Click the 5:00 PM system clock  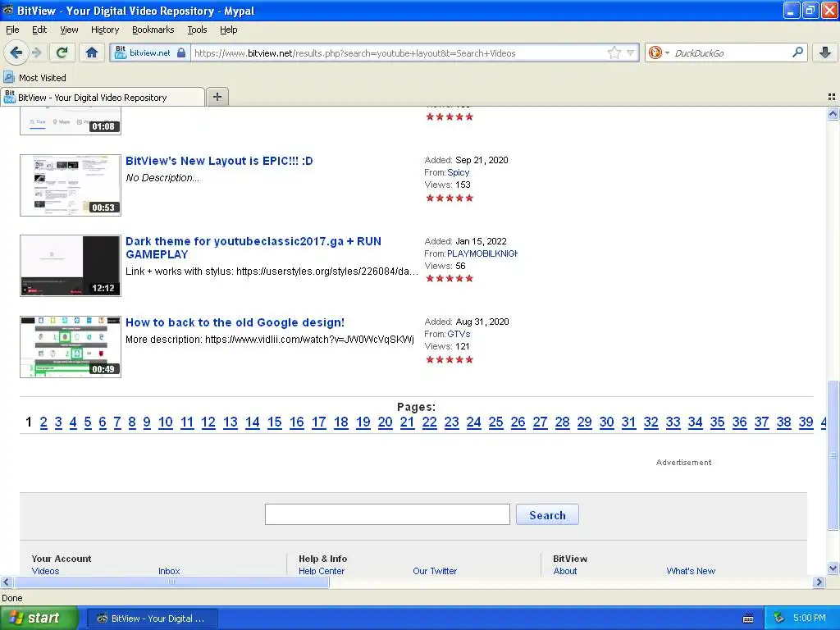[x=810, y=618]
